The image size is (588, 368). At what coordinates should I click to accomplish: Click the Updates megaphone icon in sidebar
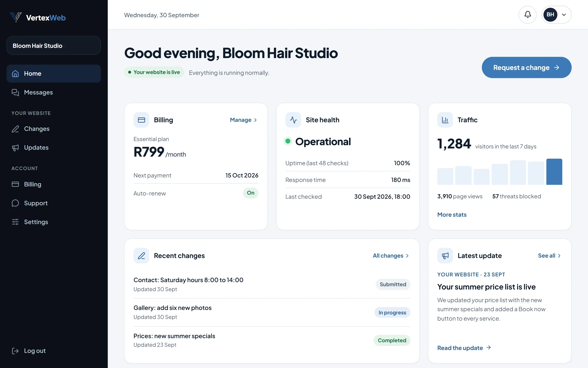click(15, 148)
